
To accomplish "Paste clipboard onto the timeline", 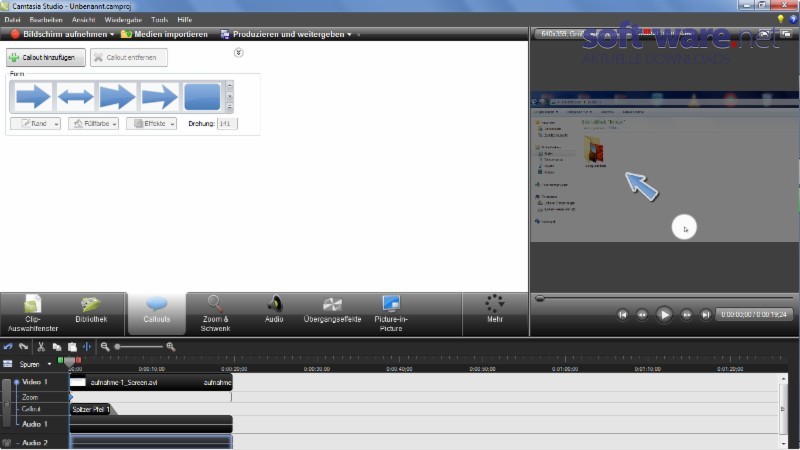I will [x=72, y=347].
